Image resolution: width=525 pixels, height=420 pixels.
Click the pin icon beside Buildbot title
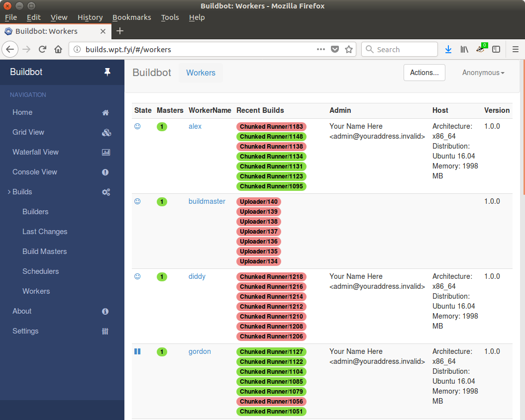coord(107,72)
